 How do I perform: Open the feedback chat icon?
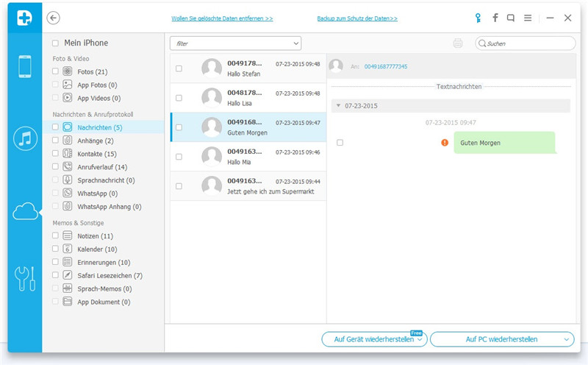(x=510, y=18)
